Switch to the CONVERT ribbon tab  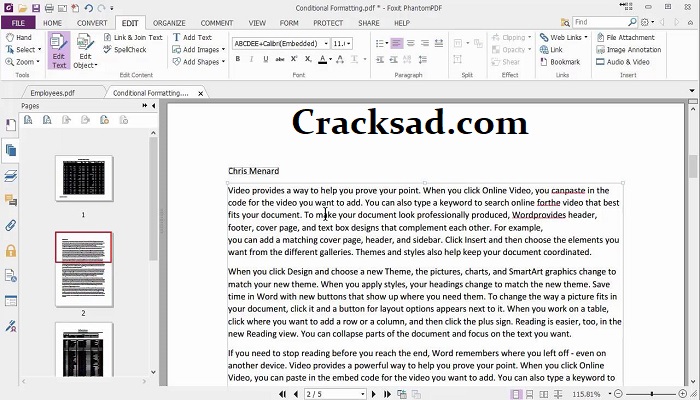(x=92, y=23)
